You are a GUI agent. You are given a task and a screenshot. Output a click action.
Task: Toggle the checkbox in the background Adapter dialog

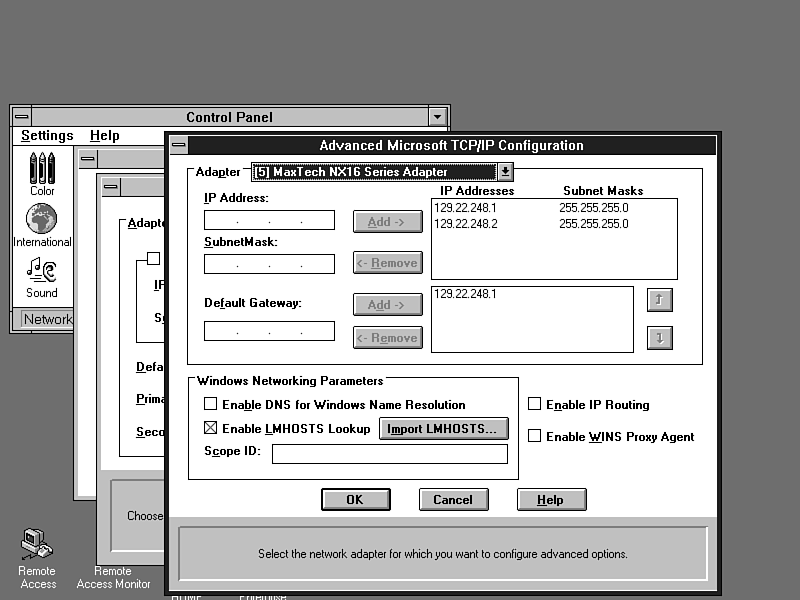(154, 258)
